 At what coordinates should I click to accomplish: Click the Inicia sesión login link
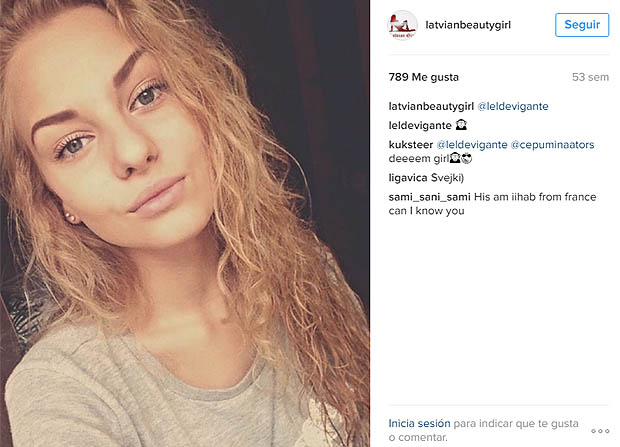[419, 423]
